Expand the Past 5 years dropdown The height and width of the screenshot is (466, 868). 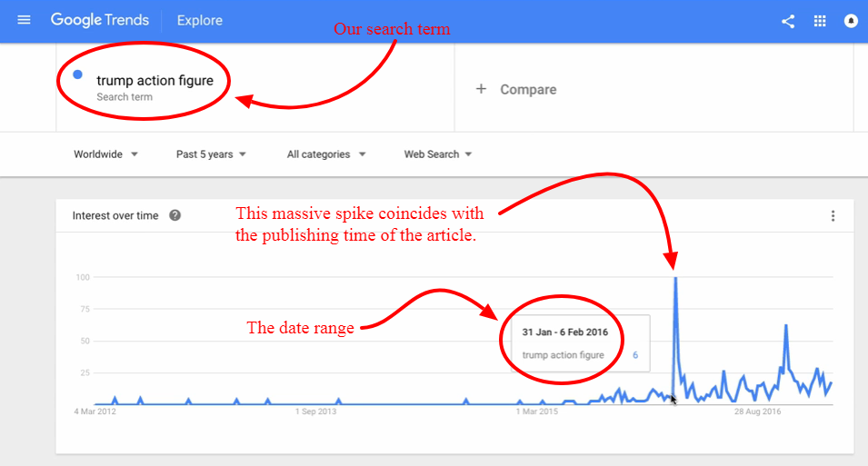[x=211, y=154]
